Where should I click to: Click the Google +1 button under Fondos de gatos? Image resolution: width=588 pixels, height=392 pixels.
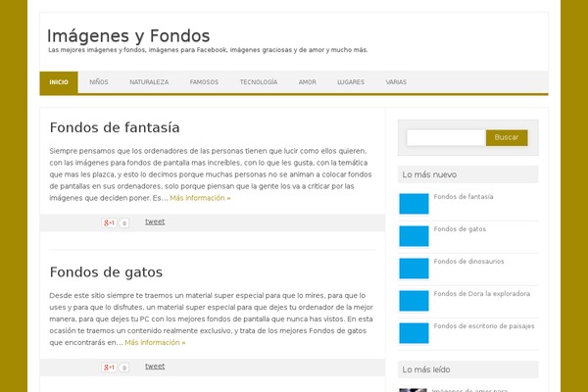point(109,367)
